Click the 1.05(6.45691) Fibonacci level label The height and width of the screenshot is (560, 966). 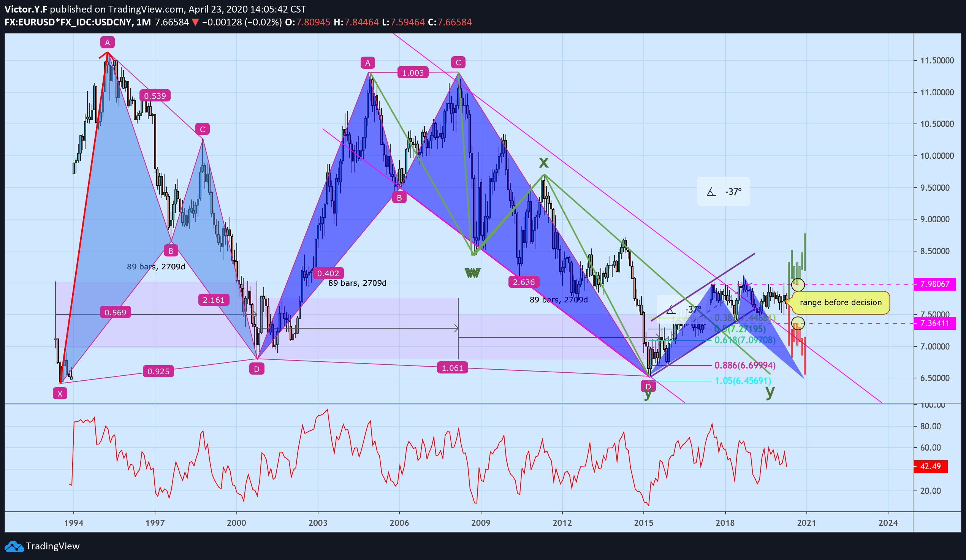point(743,381)
